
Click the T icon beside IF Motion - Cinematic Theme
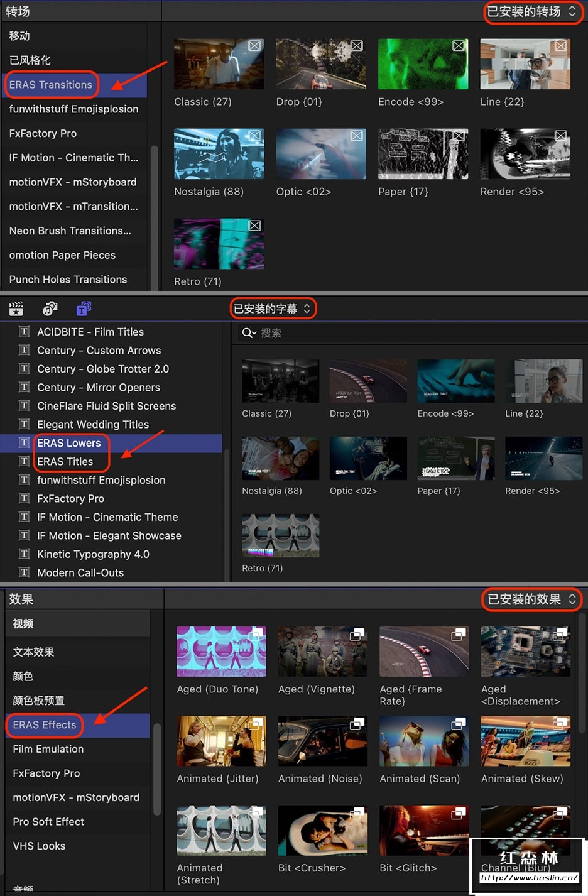24,516
